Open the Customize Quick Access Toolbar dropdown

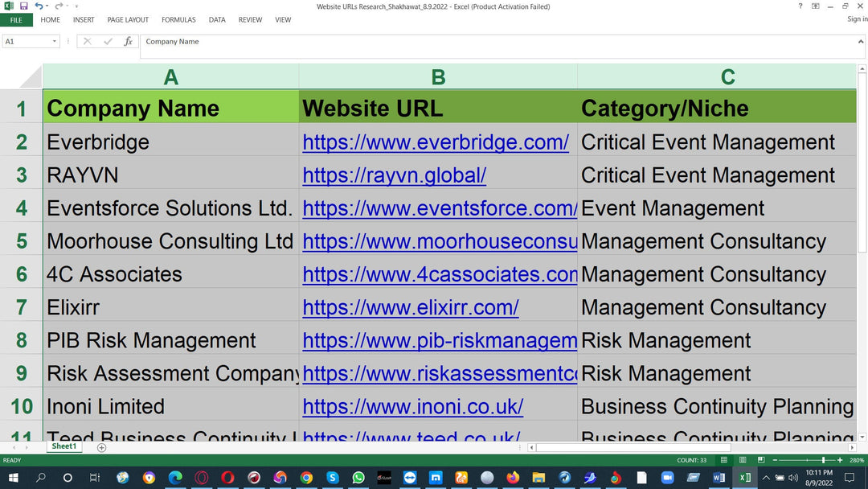tap(77, 6)
